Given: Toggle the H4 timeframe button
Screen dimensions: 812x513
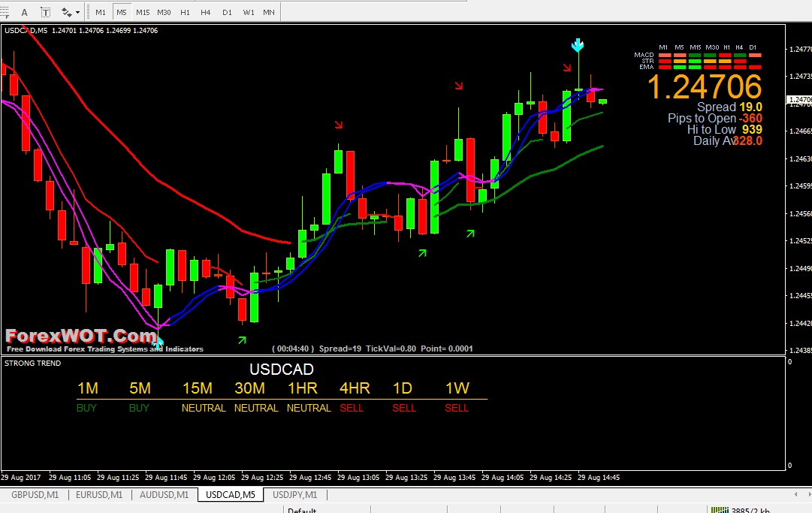Looking at the screenshot, I should 206,12.
